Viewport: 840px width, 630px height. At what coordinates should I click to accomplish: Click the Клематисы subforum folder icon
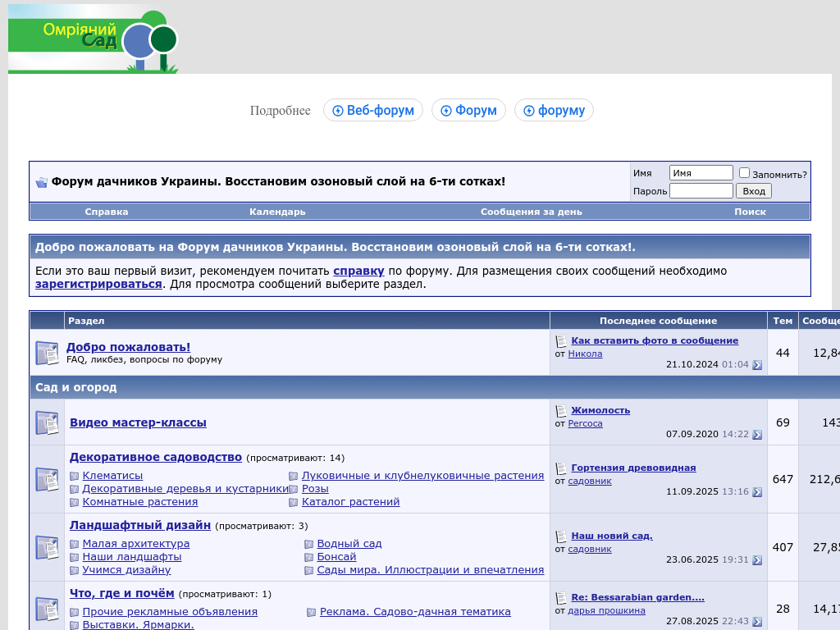(x=75, y=476)
